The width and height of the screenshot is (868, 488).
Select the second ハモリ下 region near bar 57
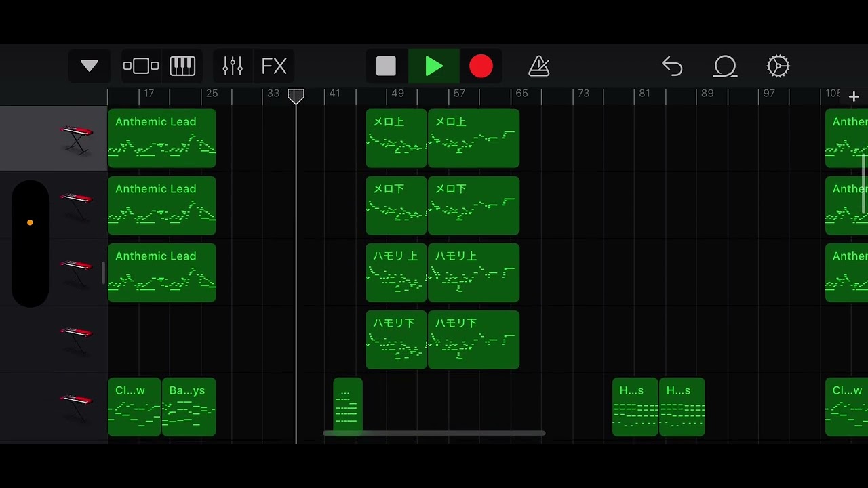pyautogui.click(x=473, y=340)
